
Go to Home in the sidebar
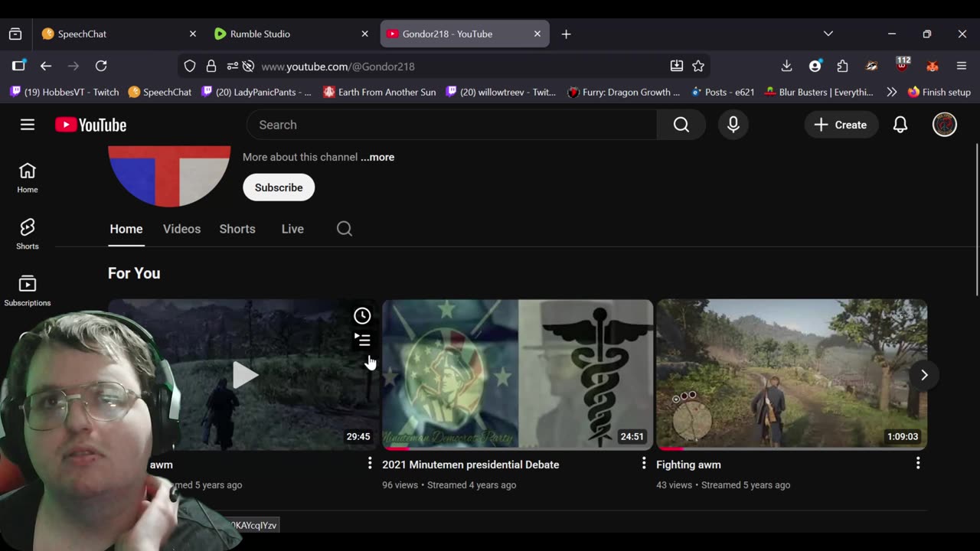[x=28, y=178]
